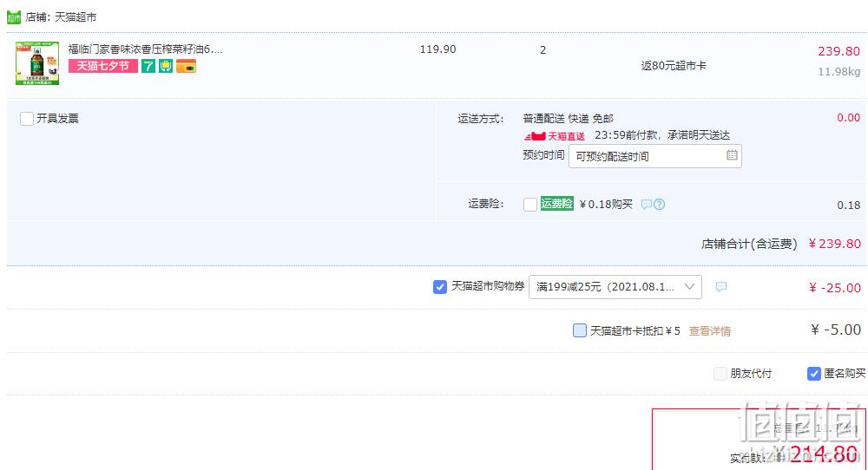Image resolution: width=868 pixels, height=470 pixels.
Task: Click the 可预约配送时间 input field
Action: (x=654, y=156)
